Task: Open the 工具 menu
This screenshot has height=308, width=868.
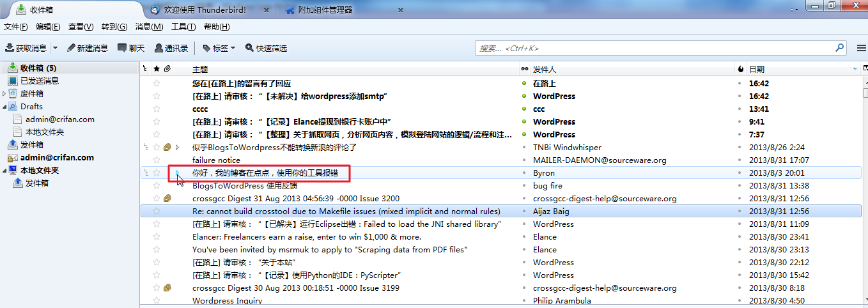Action: [x=183, y=27]
